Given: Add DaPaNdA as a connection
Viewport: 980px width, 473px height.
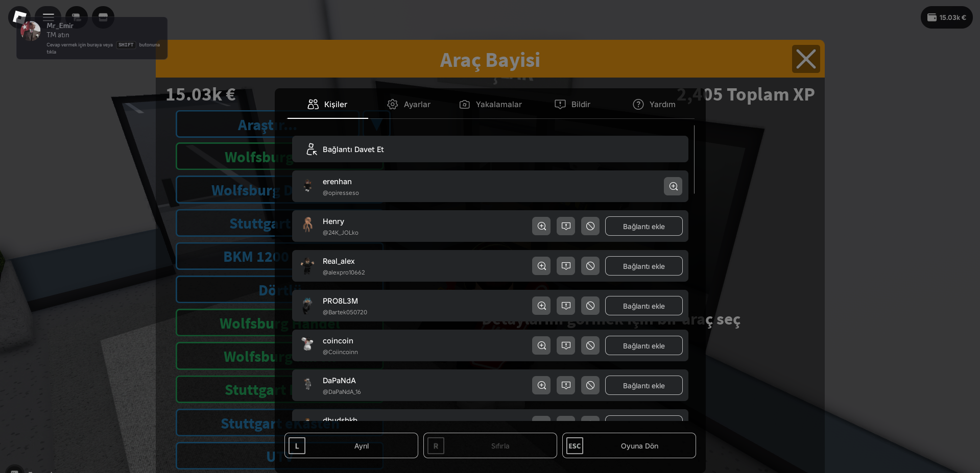Looking at the screenshot, I should tap(644, 385).
